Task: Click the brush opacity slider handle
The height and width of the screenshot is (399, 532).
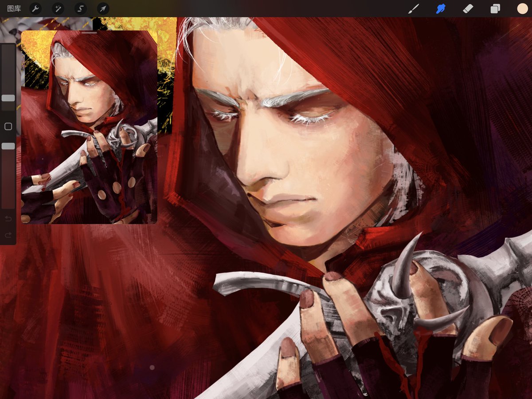Action: point(8,146)
